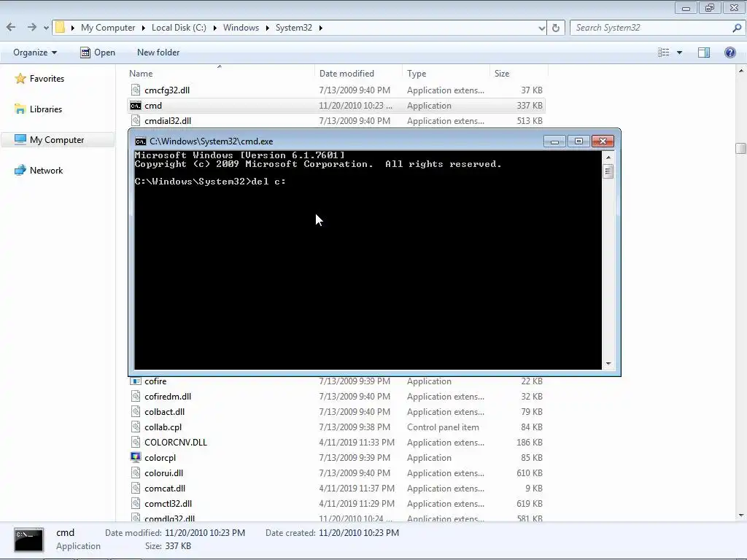Sort by the Date modified column
This screenshot has width=747, height=560.
pyautogui.click(x=347, y=74)
